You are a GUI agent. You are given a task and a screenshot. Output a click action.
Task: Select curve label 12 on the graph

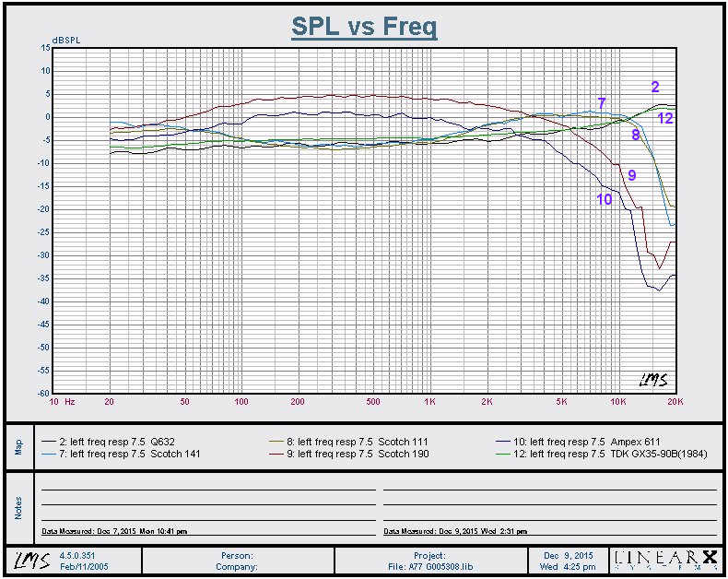[664, 118]
